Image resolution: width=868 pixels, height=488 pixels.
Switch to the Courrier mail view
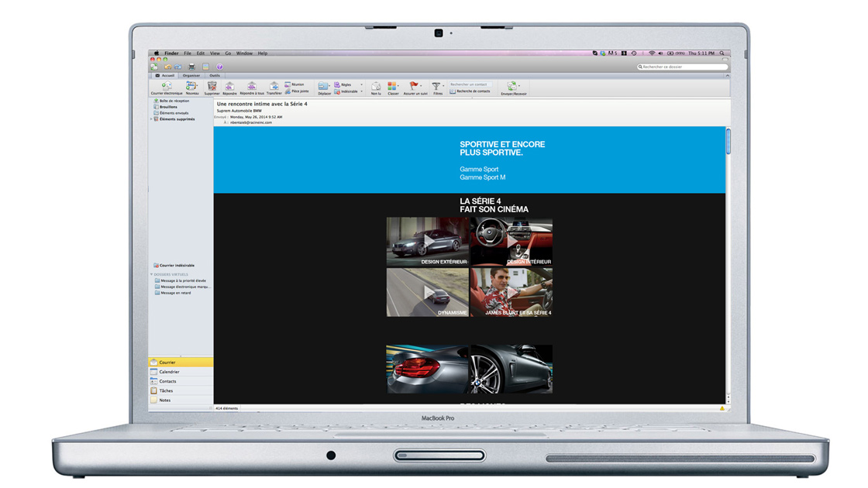(x=181, y=363)
